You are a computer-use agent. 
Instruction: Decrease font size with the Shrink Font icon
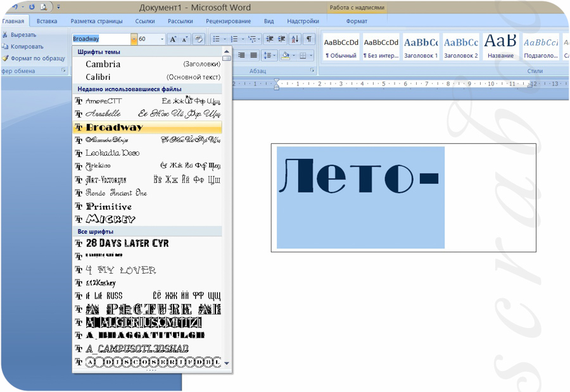185,39
